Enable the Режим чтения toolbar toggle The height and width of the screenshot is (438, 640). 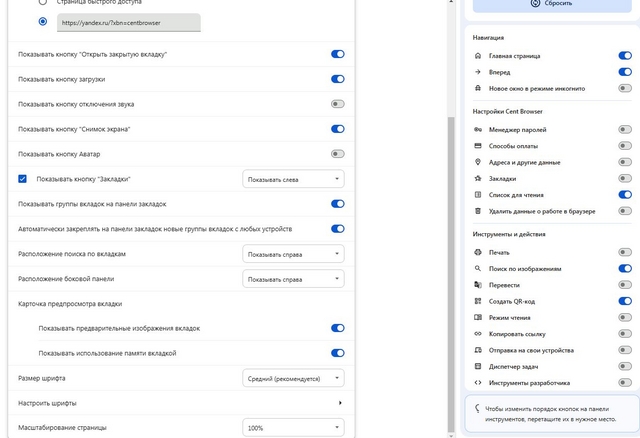coord(625,317)
